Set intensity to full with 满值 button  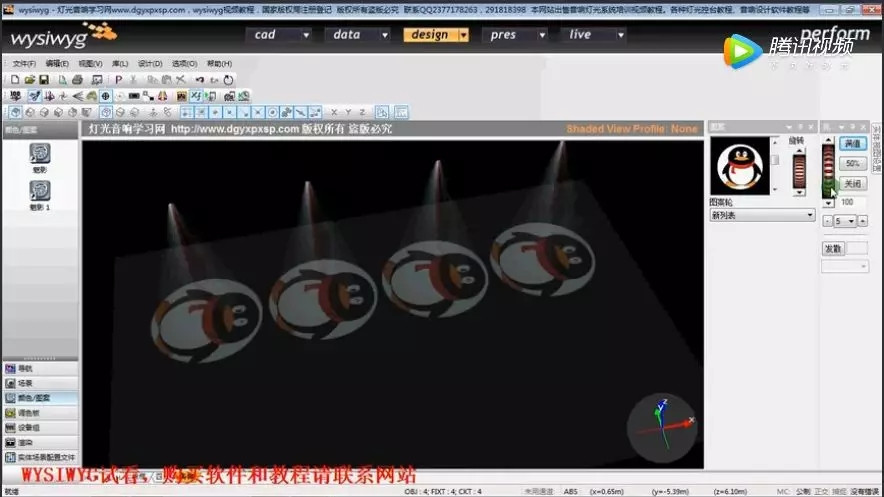coord(853,143)
